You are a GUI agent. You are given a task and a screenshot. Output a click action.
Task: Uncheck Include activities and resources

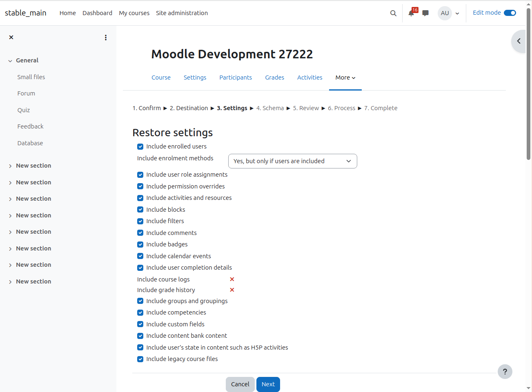tap(140, 198)
